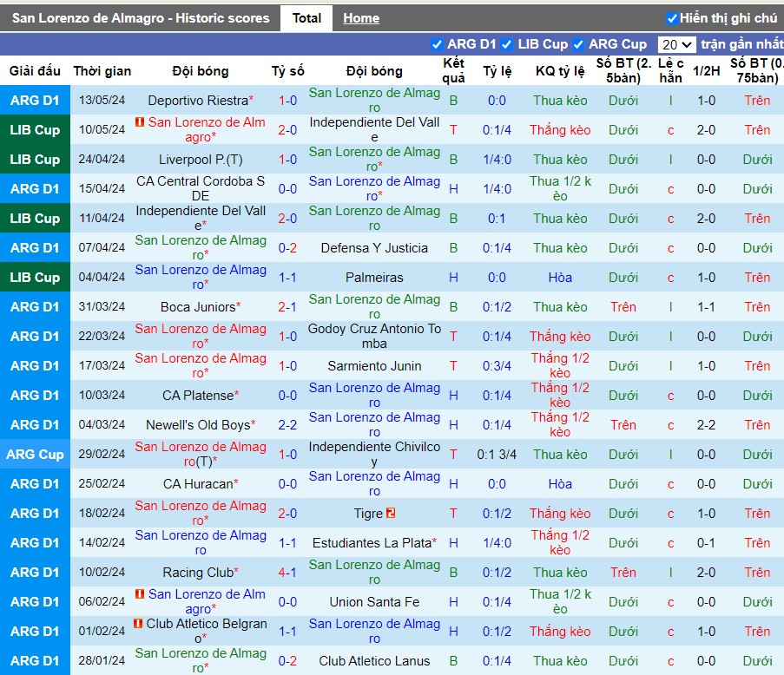This screenshot has height=675, width=784.
Task: Uncheck the ARG Cup filter checkbox
Action: [x=578, y=44]
